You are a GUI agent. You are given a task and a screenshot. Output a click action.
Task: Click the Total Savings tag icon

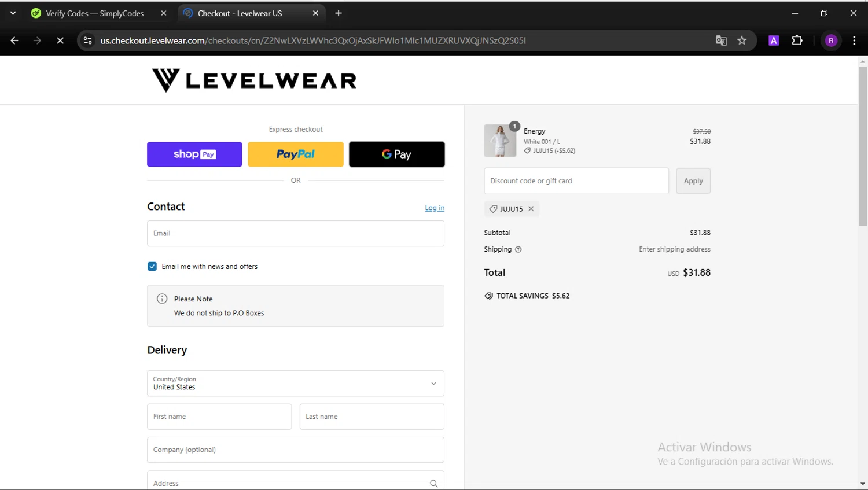(x=489, y=296)
